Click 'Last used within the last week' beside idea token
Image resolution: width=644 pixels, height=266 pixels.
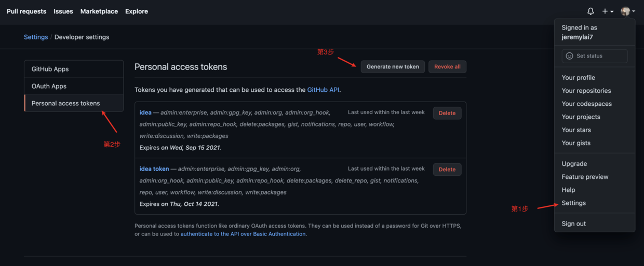click(386, 169)
